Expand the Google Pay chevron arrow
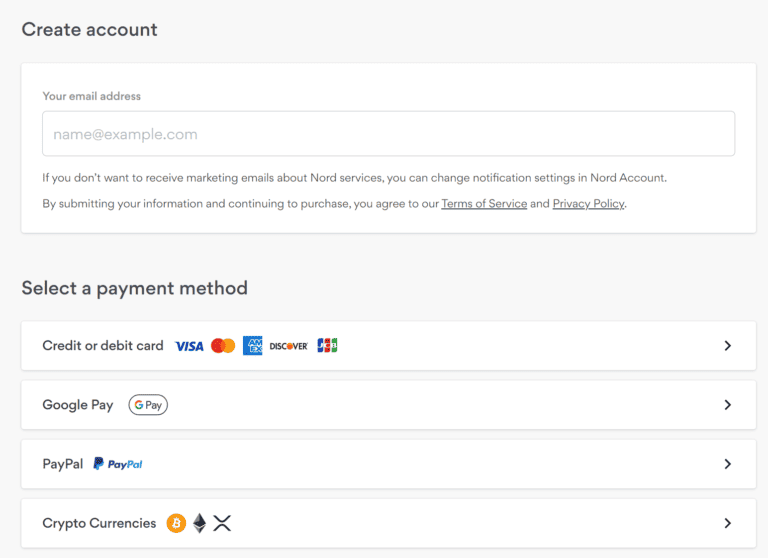768x558 pixels. point(727,405)
